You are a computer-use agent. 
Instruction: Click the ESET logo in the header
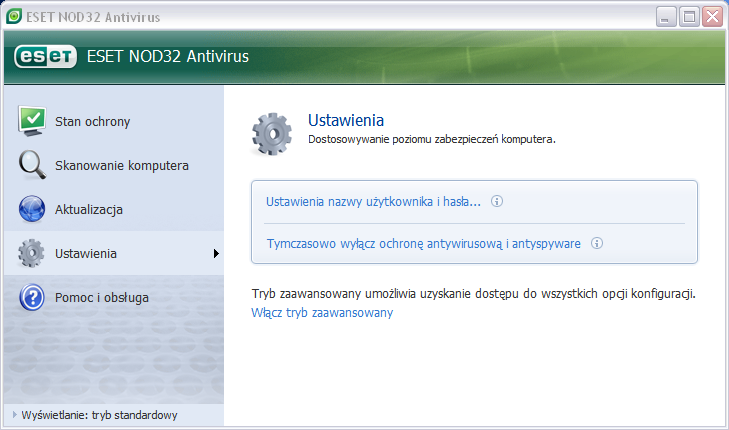tap(45, 57)
